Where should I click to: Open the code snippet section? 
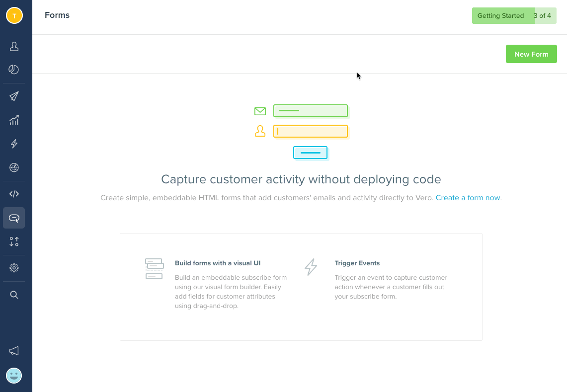14,193
